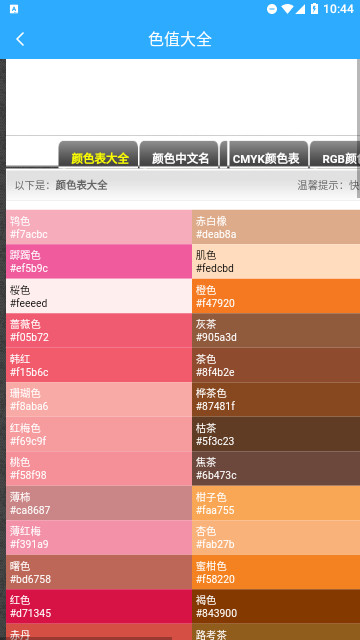Tap the 色值大全 page title
360x640 pixels.
pos(180,39)
